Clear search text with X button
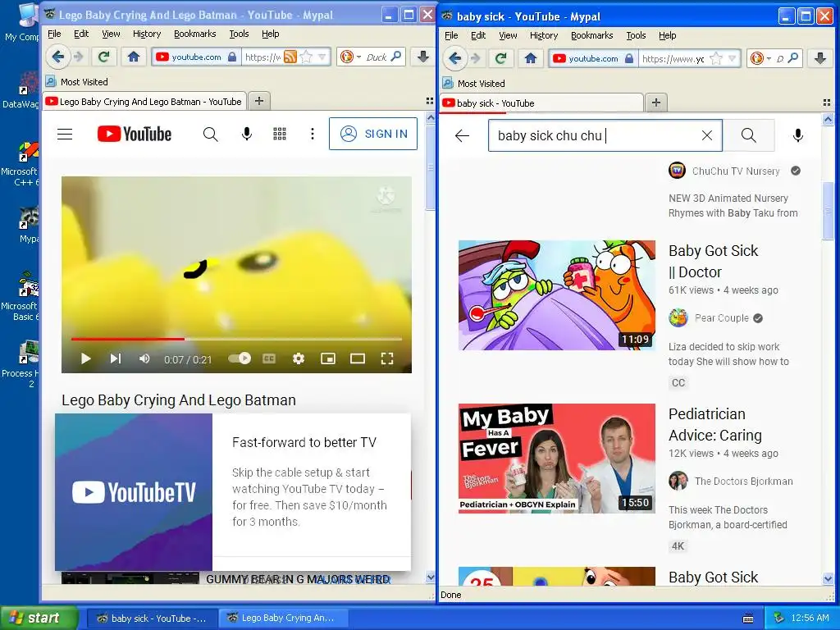This screenshot has width=840, height=630. coord(707,135)
